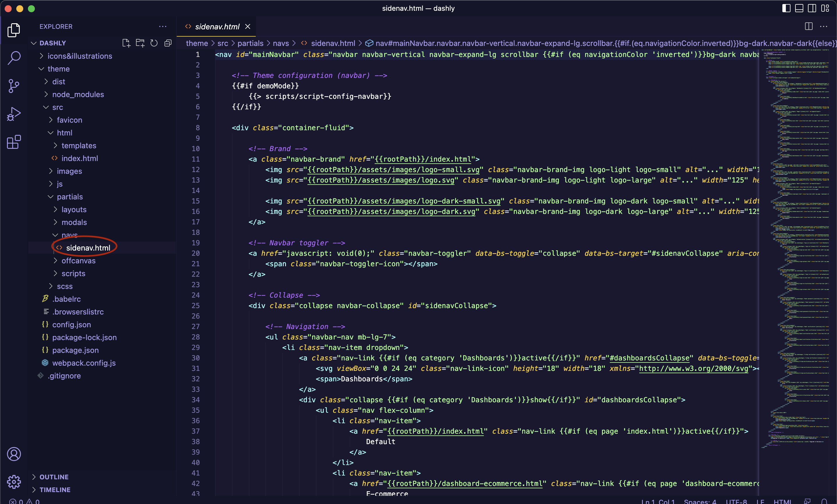Open editor more actions menu
Screen dimensions: 837x504
tap(824, 26)
